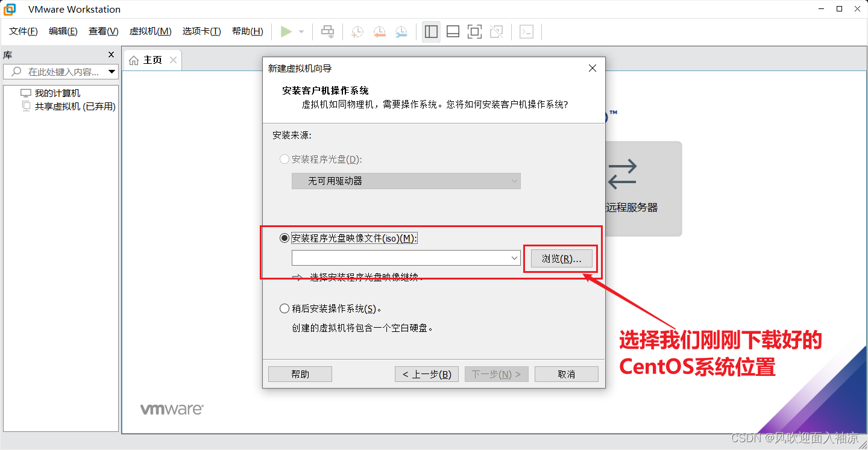Click the 取消 button
The height and width of the screenshot is (450, 868).
[x=567, y=374]
